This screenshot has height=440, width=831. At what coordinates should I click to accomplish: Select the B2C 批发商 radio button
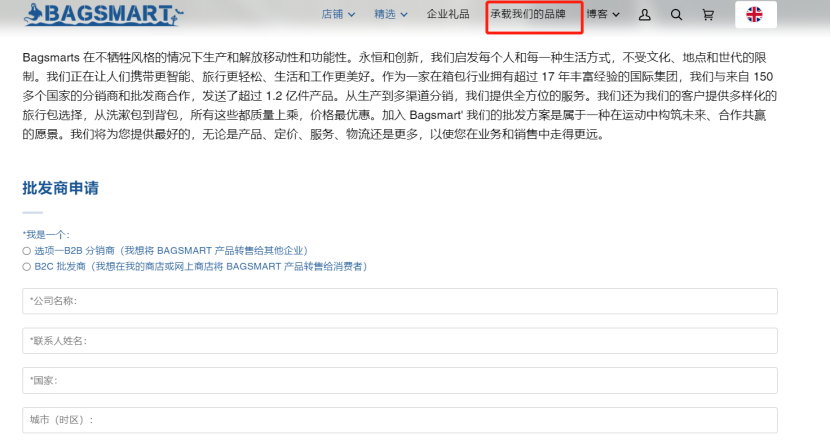click(26, 267)
